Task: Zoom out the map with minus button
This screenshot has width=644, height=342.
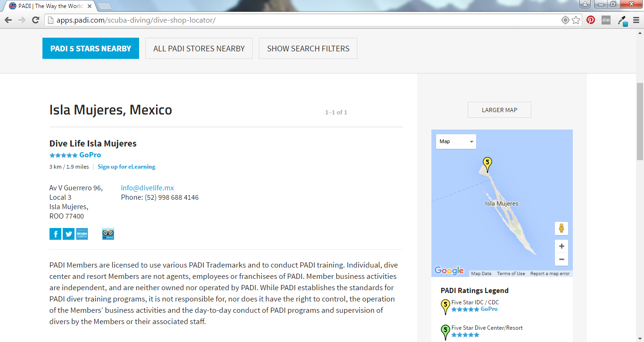Action: 561,260
